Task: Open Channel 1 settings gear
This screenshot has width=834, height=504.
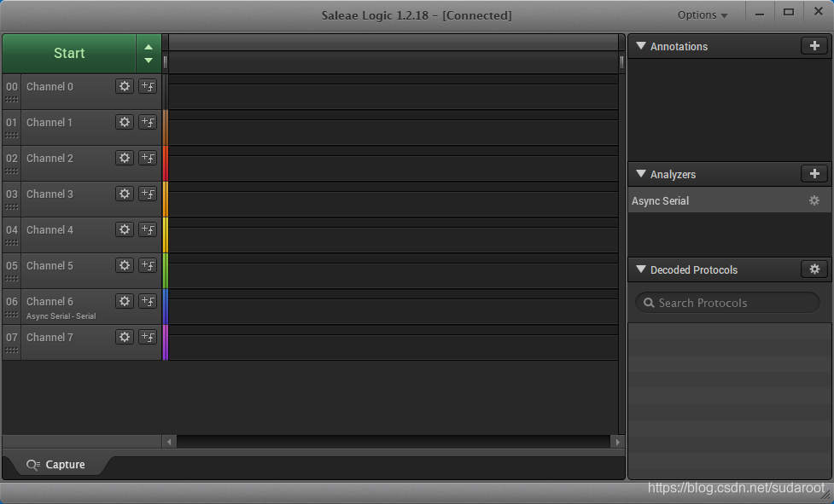Action: click(x=125, y=122)
